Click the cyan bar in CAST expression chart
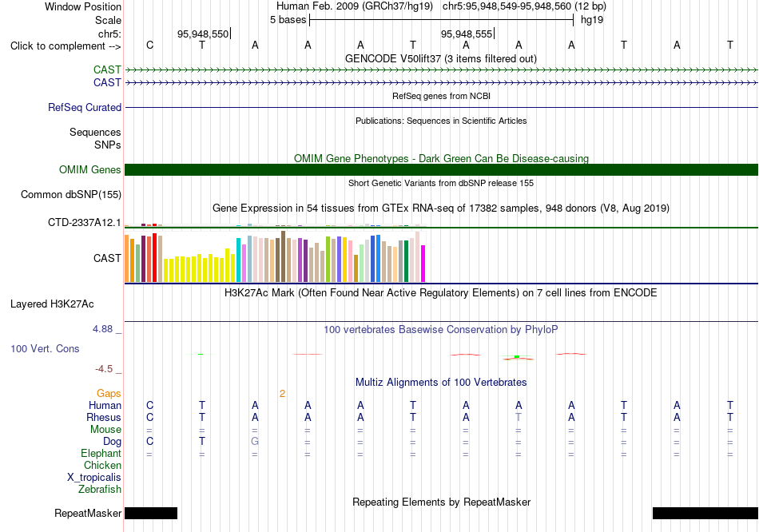759x532 pixels. tap(239, 260)
